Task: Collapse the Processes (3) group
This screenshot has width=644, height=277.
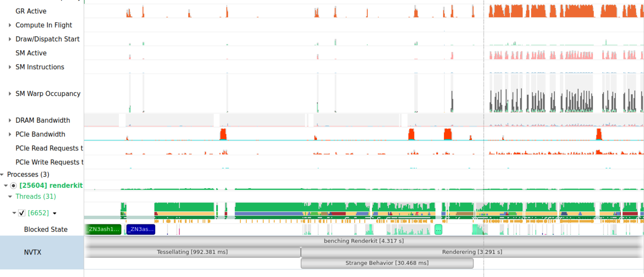Action: (x=2, y=175)
